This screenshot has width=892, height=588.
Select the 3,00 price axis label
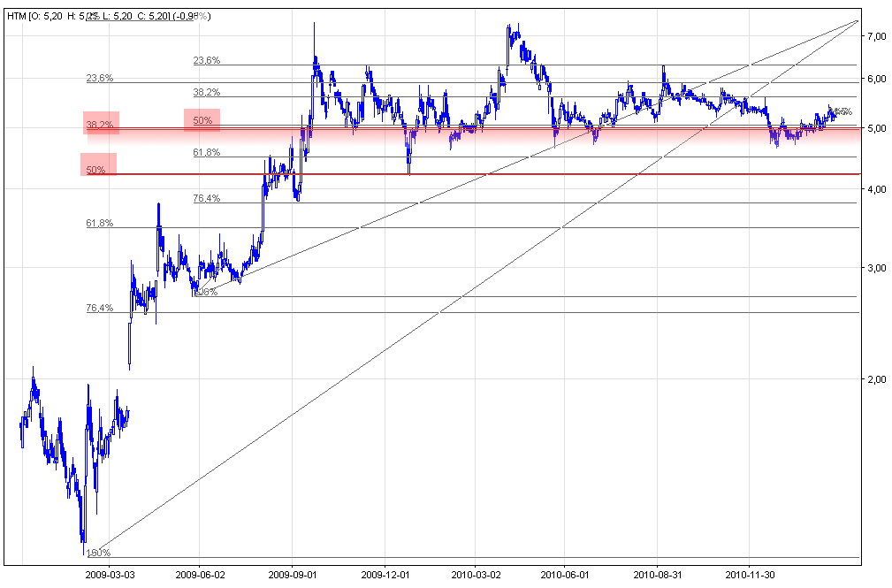pyautogui.click(x=877, y=268)
